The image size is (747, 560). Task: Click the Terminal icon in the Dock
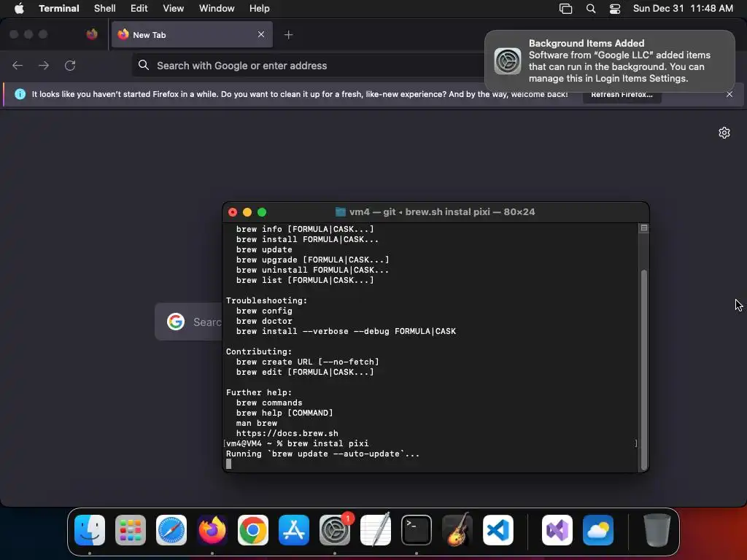417,529
